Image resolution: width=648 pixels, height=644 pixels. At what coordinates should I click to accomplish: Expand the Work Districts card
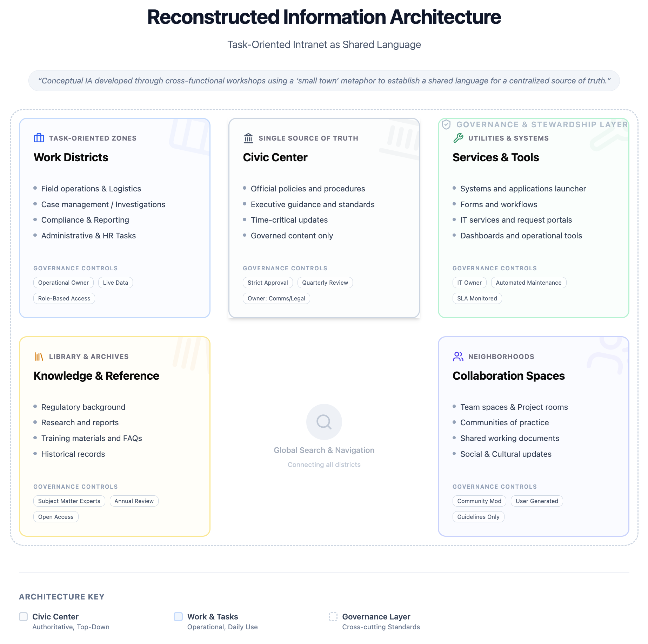(114, 218)
